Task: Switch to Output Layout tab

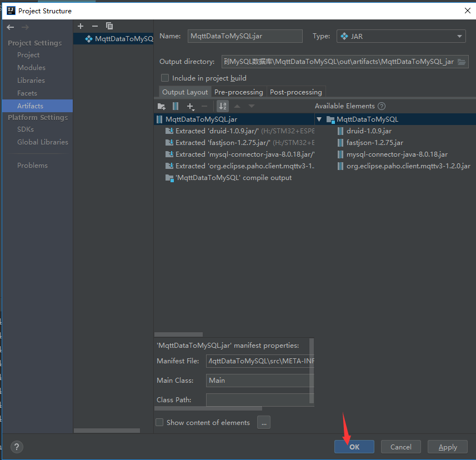Action: [x=185, y=92]
